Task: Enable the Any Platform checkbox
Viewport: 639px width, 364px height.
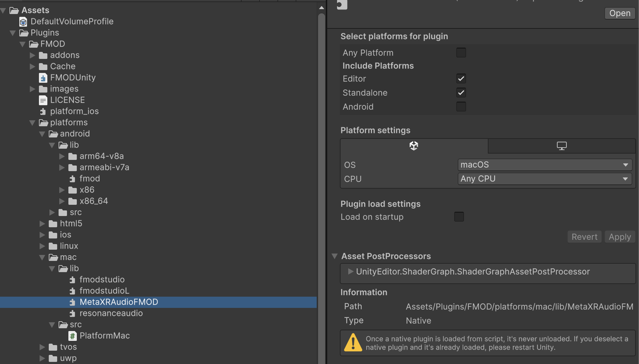Action: (461, 53)
